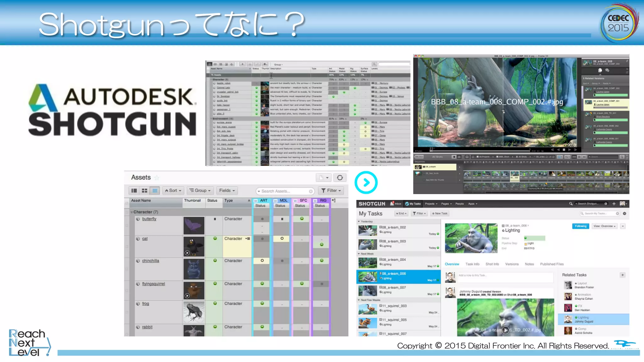This screenshot has height=362, width=644.
Task: Switch to the Notes tab
Action: pos(529,264)
